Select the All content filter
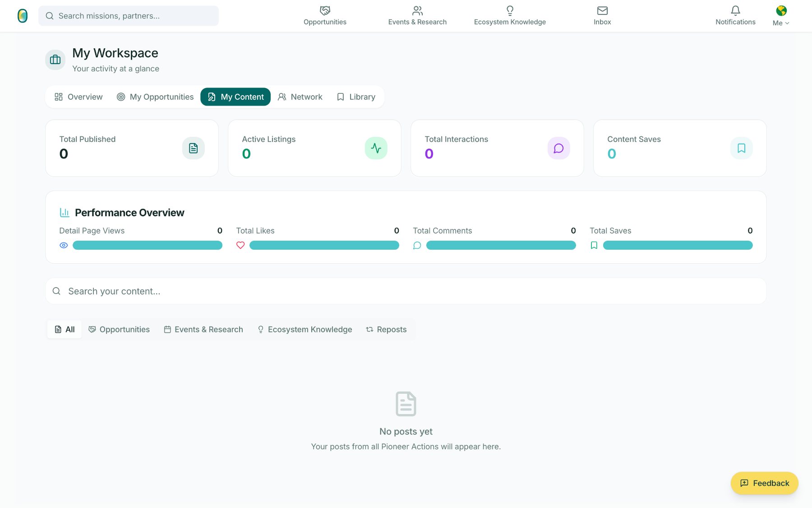Image resolution: width=812 pixels, height=508 pixels. pos(65,330)
